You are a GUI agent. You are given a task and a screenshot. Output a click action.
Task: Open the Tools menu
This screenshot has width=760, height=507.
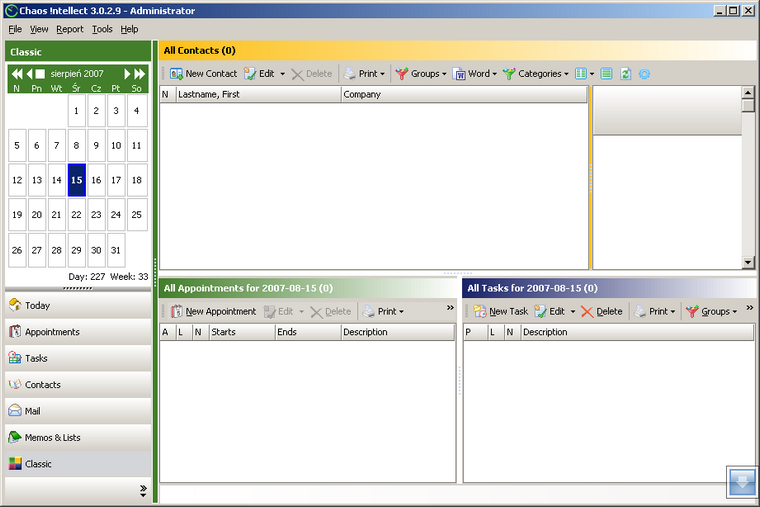click(x=102, y=29)
